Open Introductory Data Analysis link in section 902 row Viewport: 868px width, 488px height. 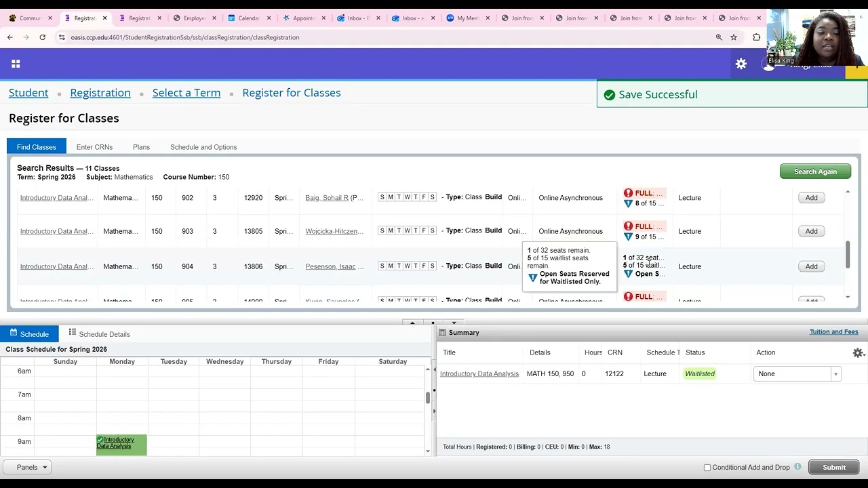pyautogui.click(x=57, y=198)
